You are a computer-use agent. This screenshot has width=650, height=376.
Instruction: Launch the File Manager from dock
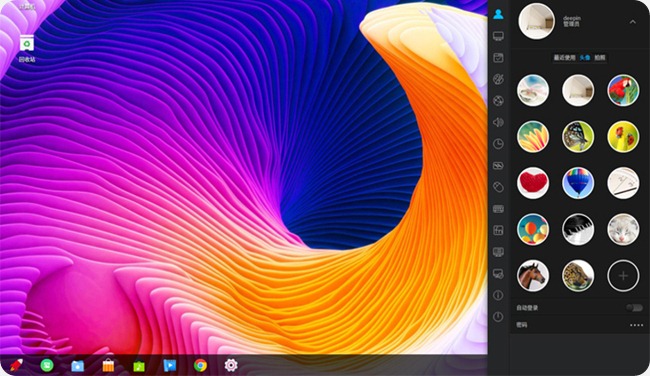pyautogui.click(x=78, y=366)
